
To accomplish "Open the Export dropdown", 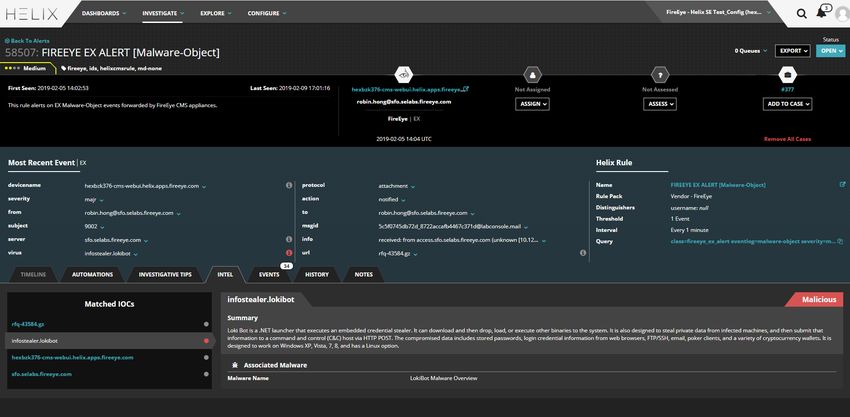I will (793, 50).
